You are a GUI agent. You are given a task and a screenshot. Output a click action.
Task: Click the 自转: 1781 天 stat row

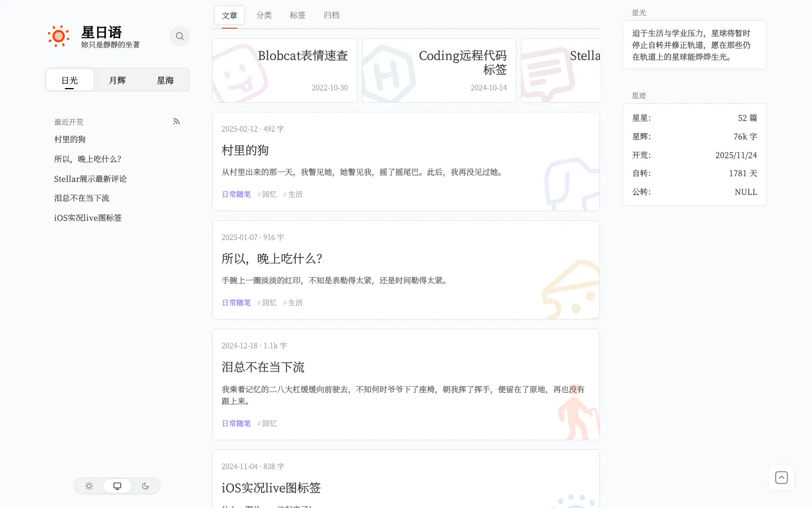coord(695,173)
